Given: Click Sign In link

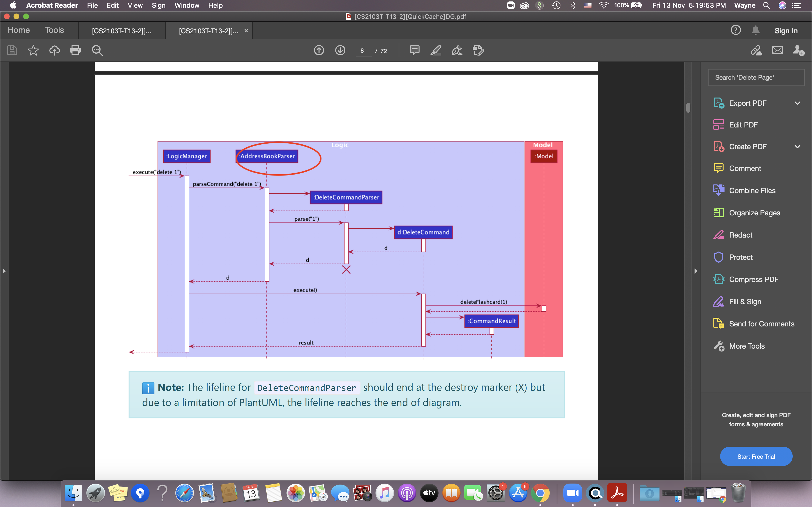Looking at the screenshot, I should [786, 31].
